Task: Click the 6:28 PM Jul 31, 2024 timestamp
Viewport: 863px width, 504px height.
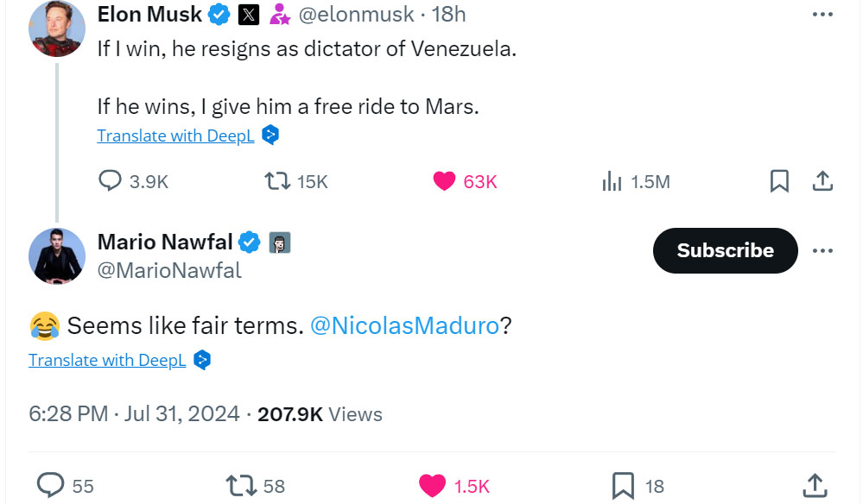Action: coord(134,413)
